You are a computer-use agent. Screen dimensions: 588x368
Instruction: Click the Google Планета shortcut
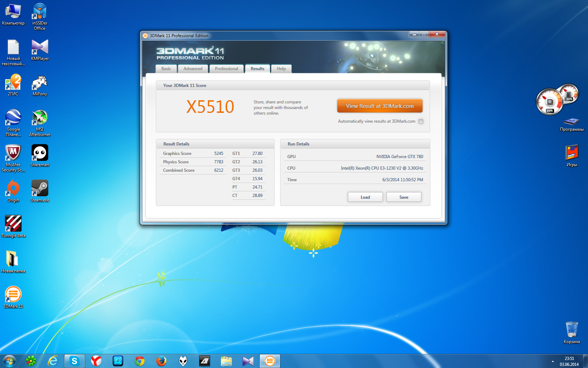pyautogui.click(x=13, y=123)
